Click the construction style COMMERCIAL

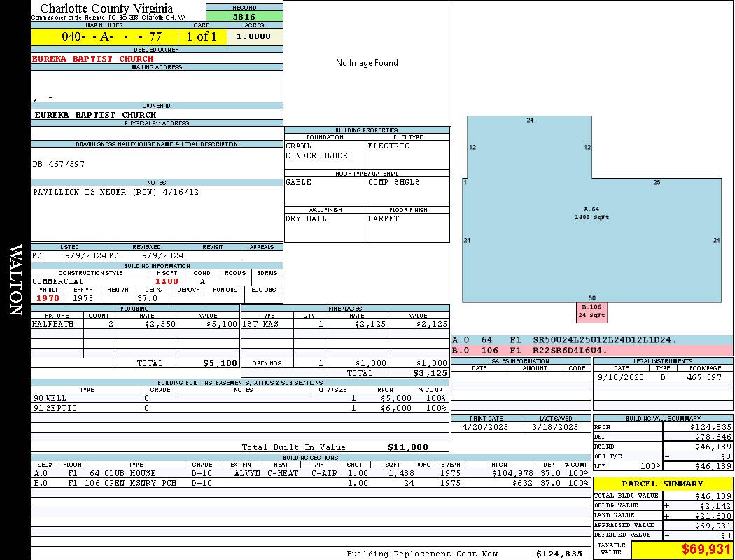[57, 281]
